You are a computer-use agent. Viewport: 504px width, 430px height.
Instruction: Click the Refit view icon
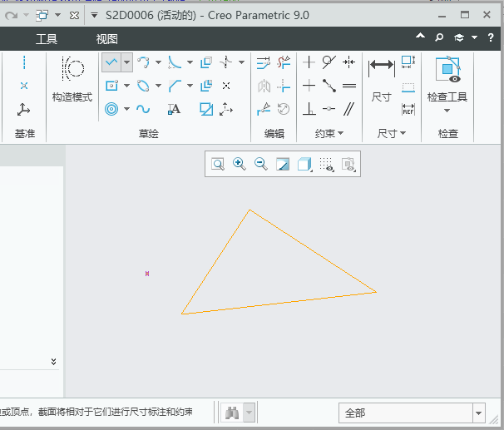coord(218,164)
